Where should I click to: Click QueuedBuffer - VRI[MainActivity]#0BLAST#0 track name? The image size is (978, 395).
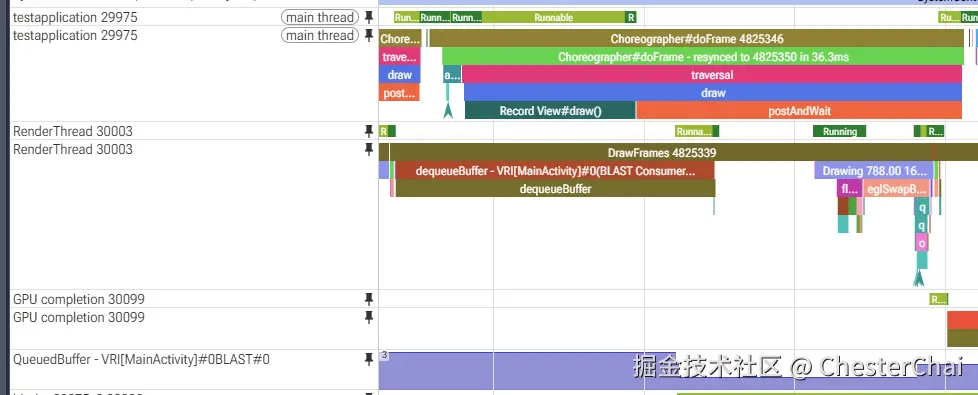pyautogui.click(x=142, y=359)
